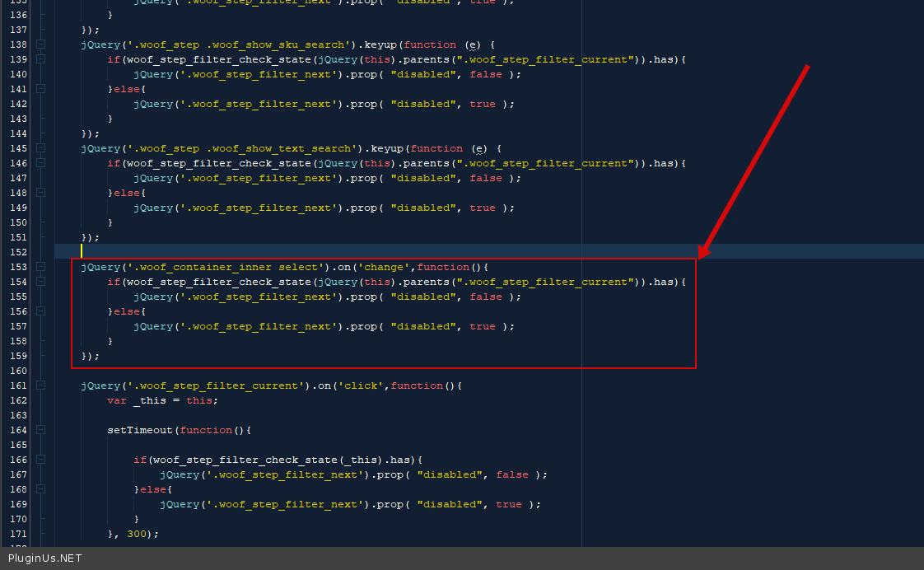Collapse the fold marker on line 138

[40, 44]
